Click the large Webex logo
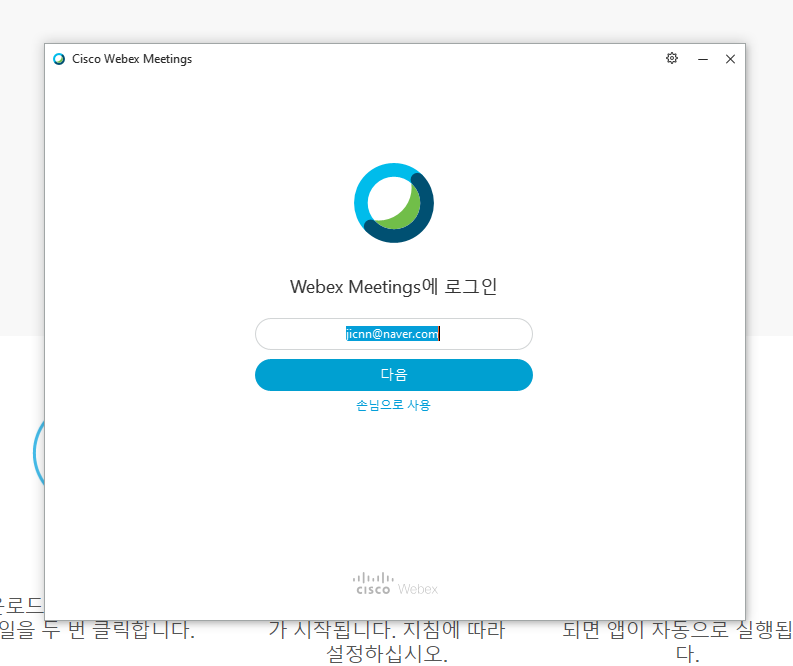 [x=393, y=203]
